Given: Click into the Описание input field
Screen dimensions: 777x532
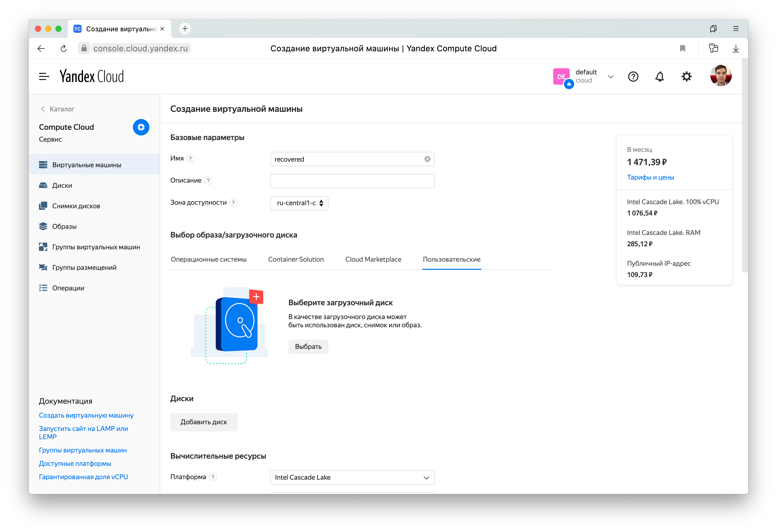Looking at the screenshot, I should point(352,181).
